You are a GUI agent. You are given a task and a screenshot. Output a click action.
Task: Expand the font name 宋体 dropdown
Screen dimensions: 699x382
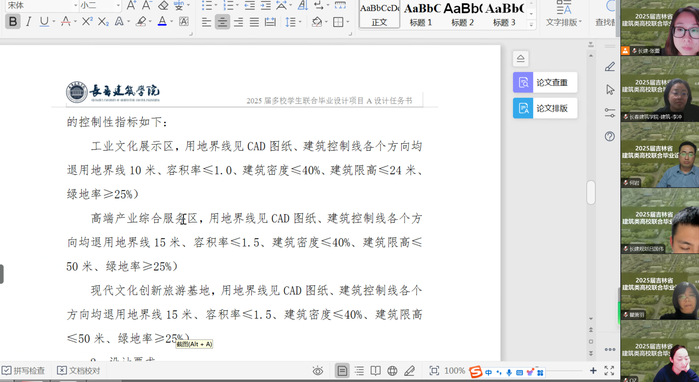click(x=75, y=6)
